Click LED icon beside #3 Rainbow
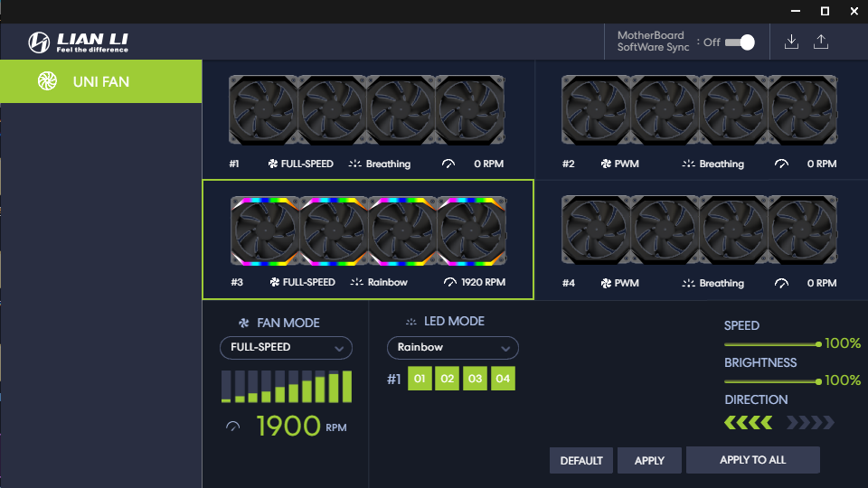The image size is (868, 488). coord(356,282)
